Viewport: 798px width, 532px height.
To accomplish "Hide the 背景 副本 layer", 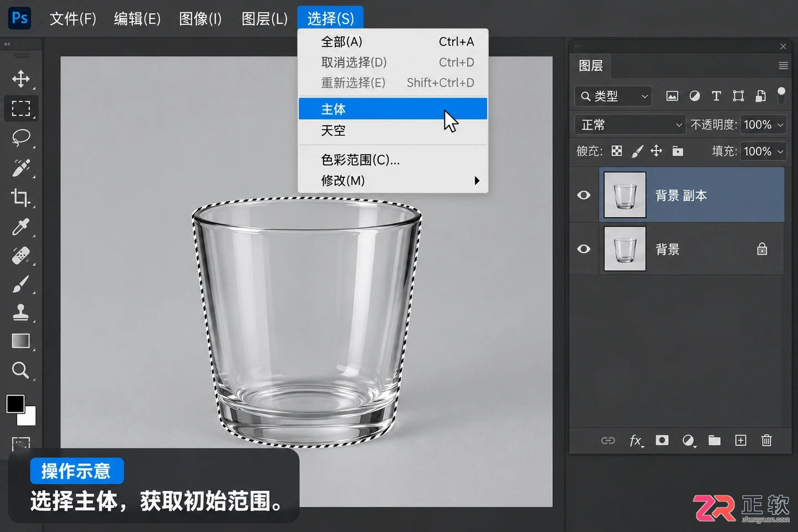I will point(584,195).
